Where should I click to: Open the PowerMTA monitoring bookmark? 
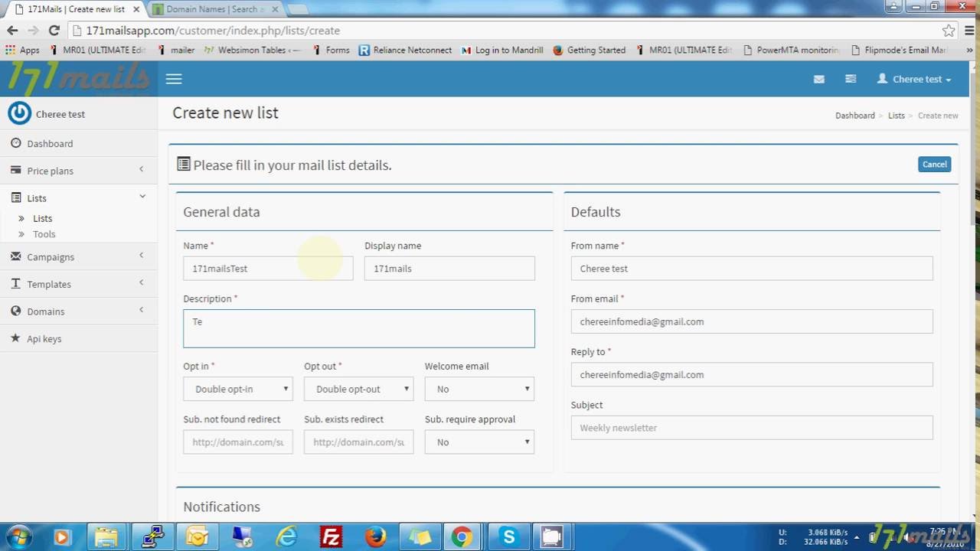click(791, 50)
